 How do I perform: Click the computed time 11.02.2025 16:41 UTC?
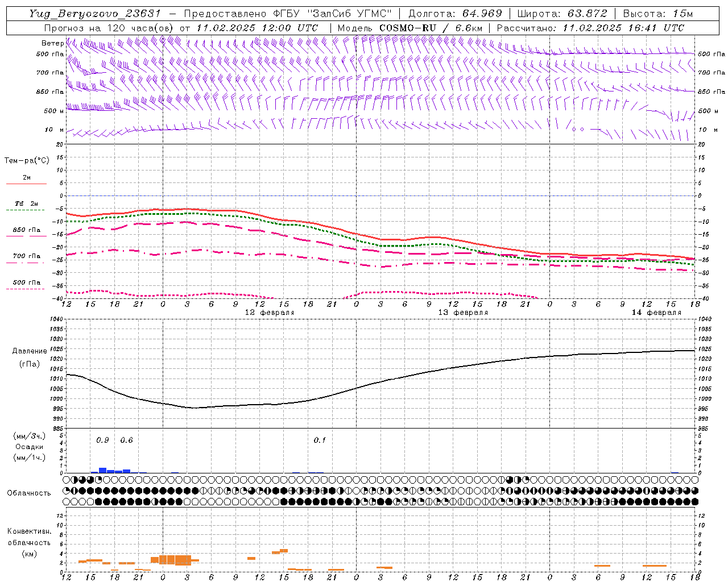coord(623,28)
